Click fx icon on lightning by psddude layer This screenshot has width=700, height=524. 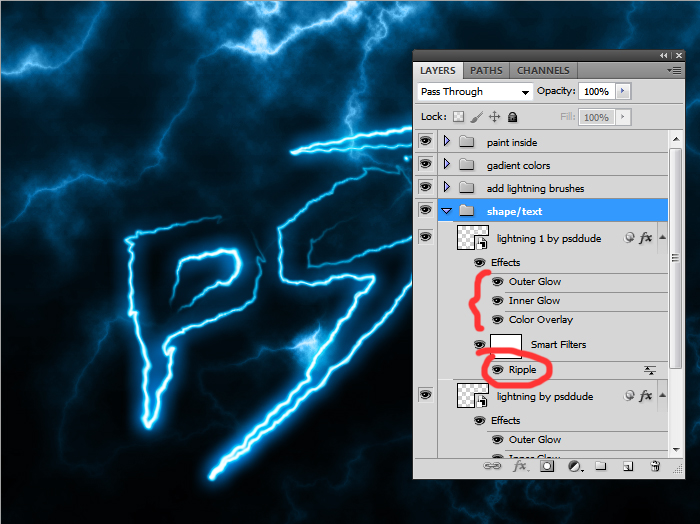pyautogui.click(x=646, y=396)
